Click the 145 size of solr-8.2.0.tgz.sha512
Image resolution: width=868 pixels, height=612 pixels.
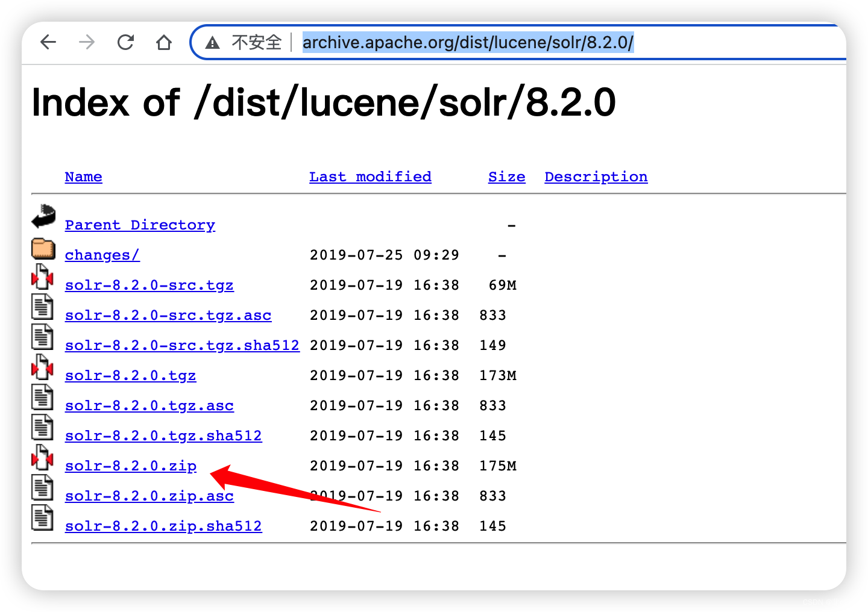coord(493,436)
